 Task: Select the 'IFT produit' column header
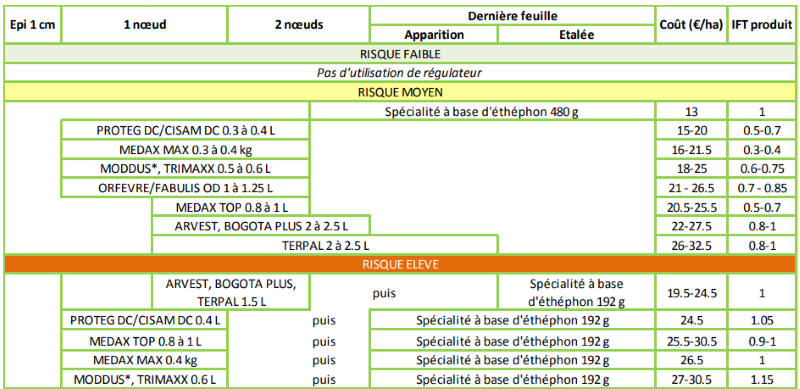(762, 25)
